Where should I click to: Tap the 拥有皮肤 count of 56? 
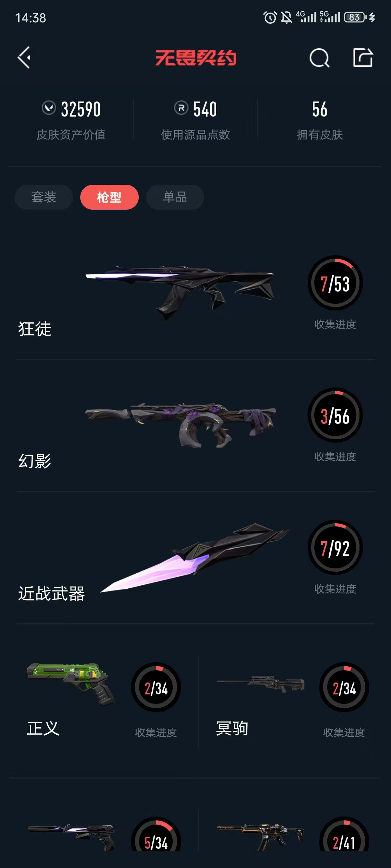(x=320, y=109)
